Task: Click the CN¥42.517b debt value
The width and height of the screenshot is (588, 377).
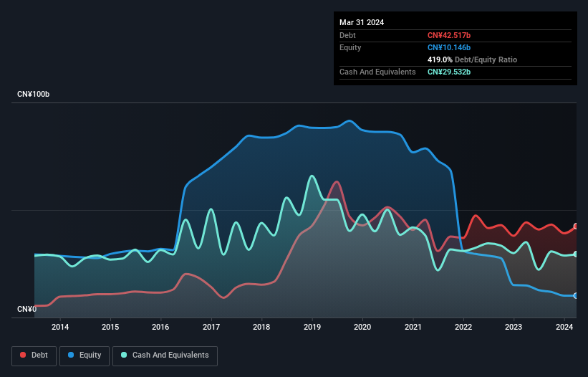Action: coord(449,35)
